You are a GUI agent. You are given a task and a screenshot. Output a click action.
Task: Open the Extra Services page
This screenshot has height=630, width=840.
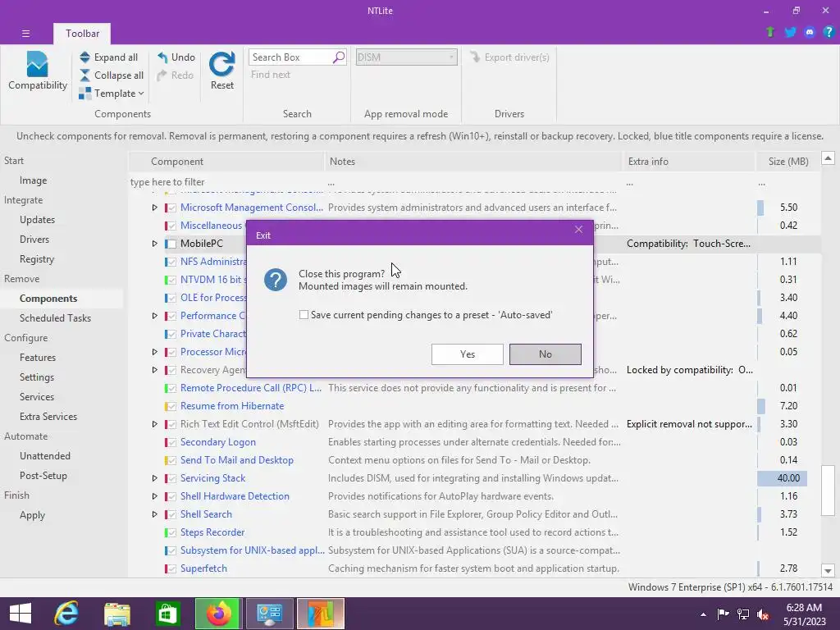tap(48, 417)
